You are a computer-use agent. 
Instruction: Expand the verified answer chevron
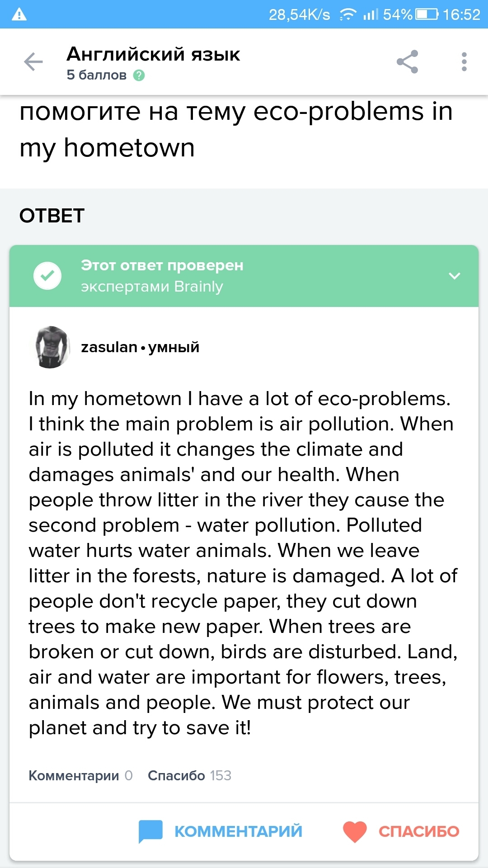(455, 276)
